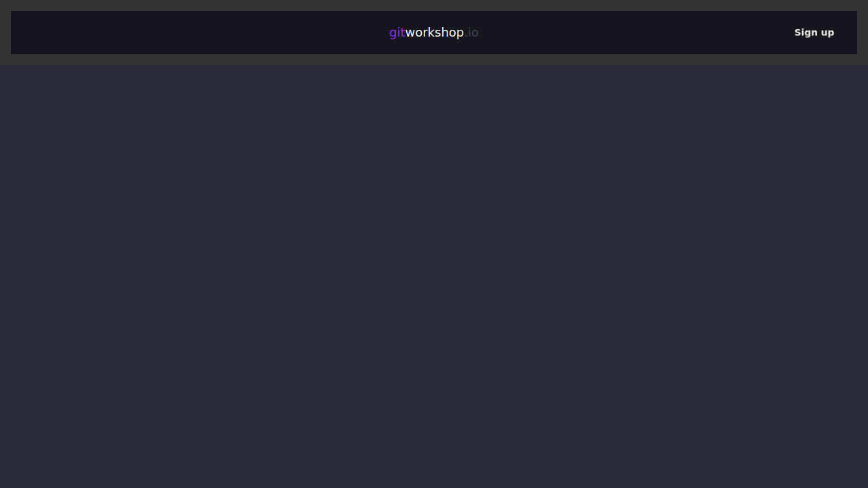Click the gray ".io" logo suffix
Screen dimensions: 868x488
point(472,33)
